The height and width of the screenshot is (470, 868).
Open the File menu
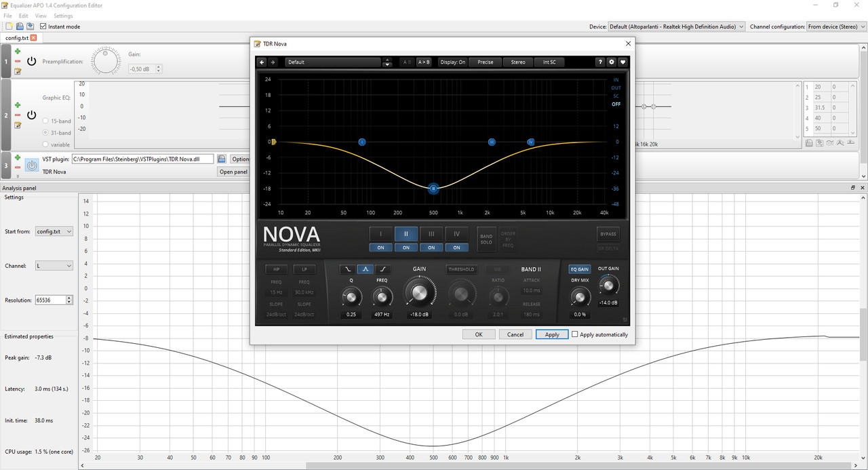click(x=8, y=16)
